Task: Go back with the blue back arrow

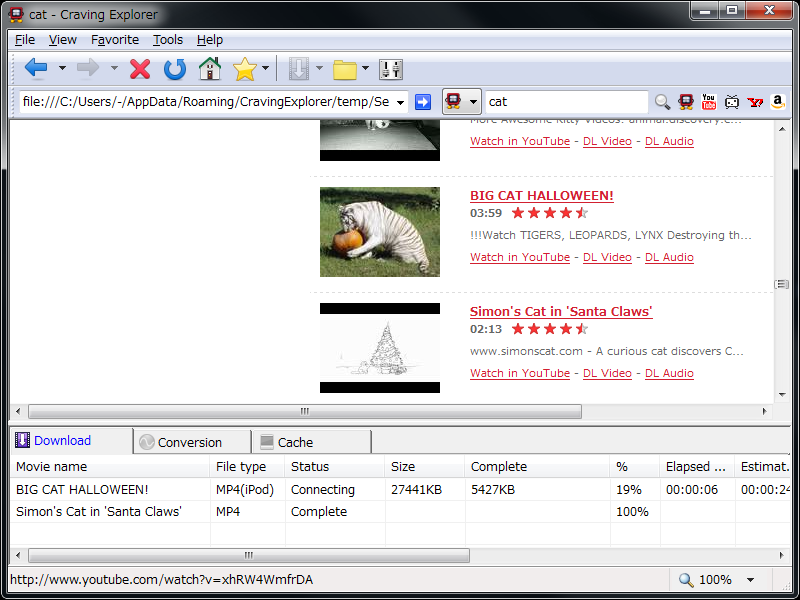Action: pos(36,68)
